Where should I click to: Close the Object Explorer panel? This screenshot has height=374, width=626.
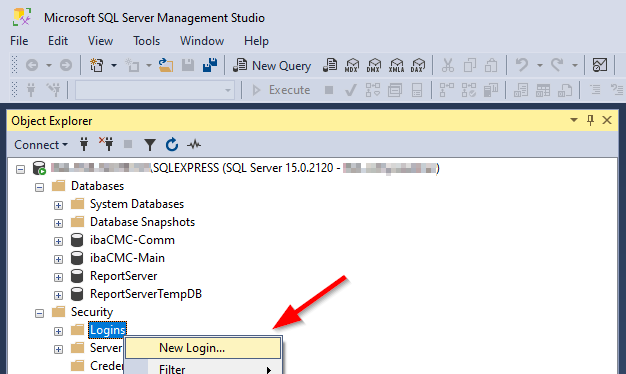(607, 120)
